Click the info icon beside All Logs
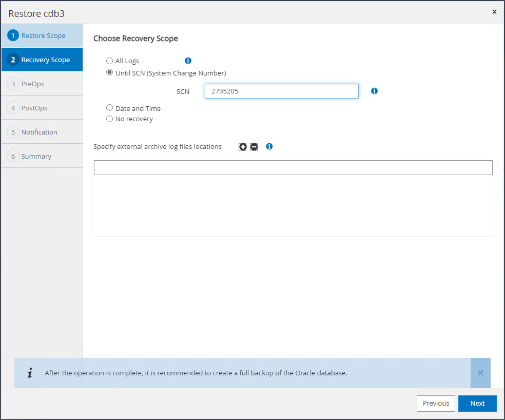The width and height of the screenshot is (505, 420). tap(188, 61)
